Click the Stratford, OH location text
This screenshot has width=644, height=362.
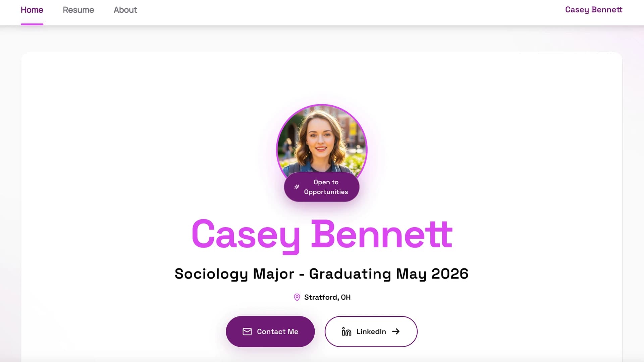pyautogui.click(x=327, y=297)
